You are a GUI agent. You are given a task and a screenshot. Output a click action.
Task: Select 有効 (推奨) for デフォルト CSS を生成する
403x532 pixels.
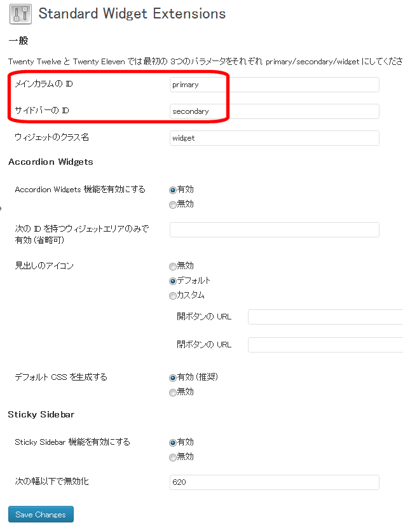coord(173,377)
